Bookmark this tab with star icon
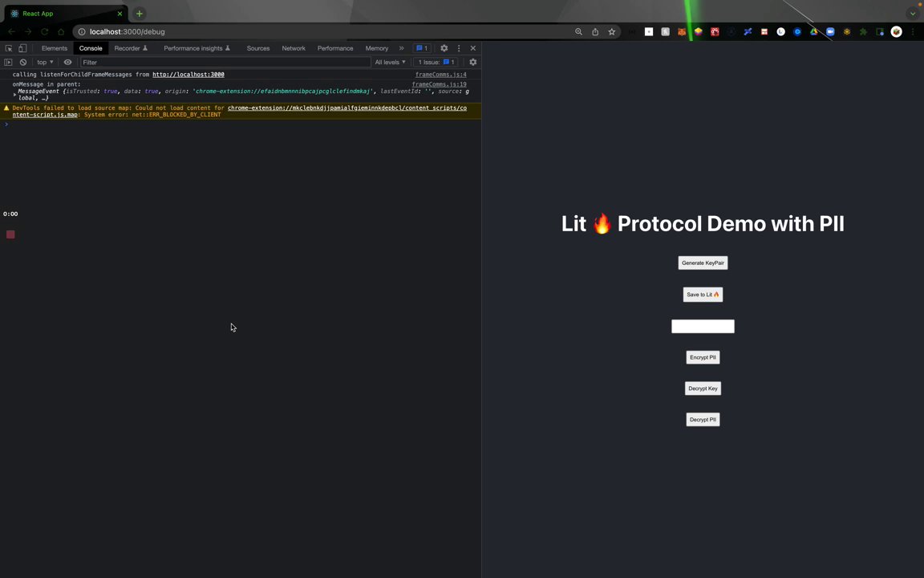 pos(612,32)
